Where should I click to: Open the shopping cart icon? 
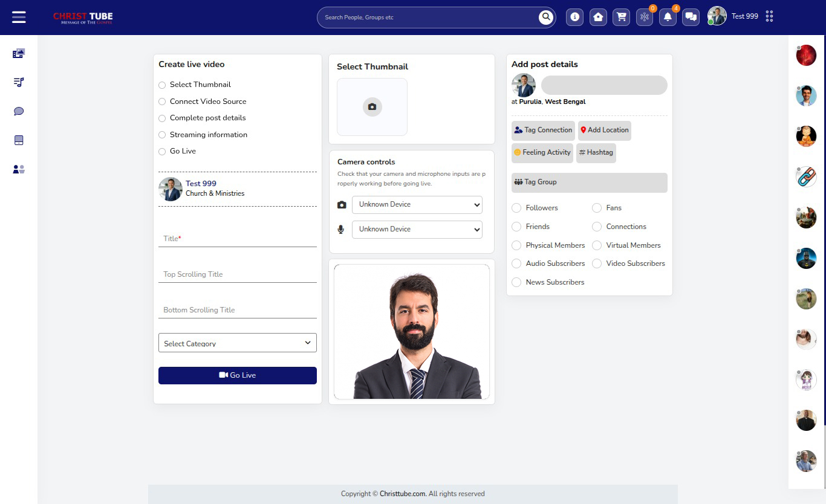click(x=621, y=17)
